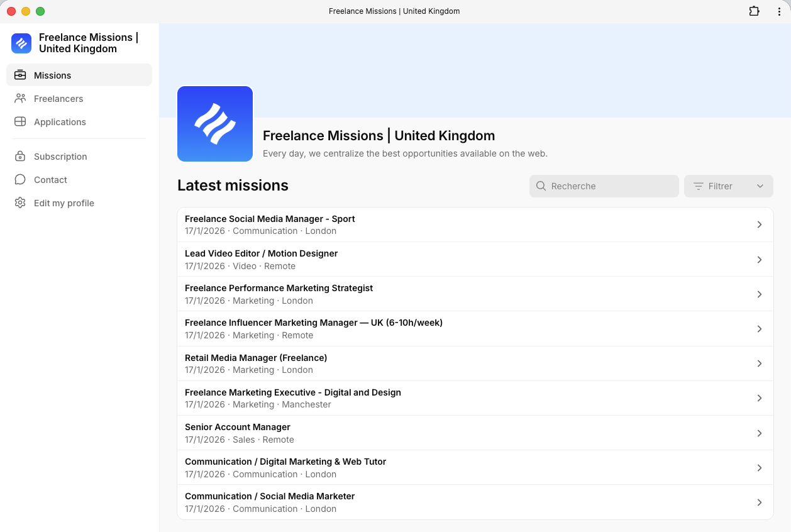Open the Missions section label
This screenshot has height=532, width=791.
52,75
